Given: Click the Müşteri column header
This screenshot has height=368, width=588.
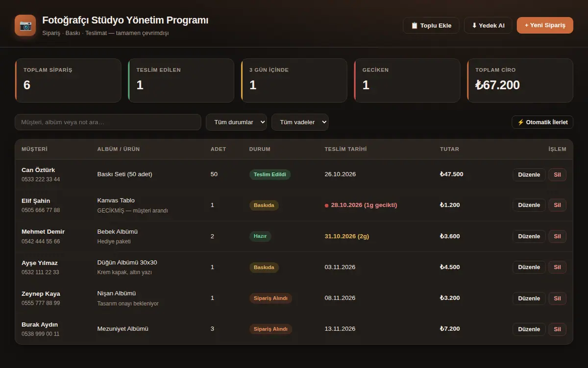Looking at the screenshot, I should coord(34,149).
